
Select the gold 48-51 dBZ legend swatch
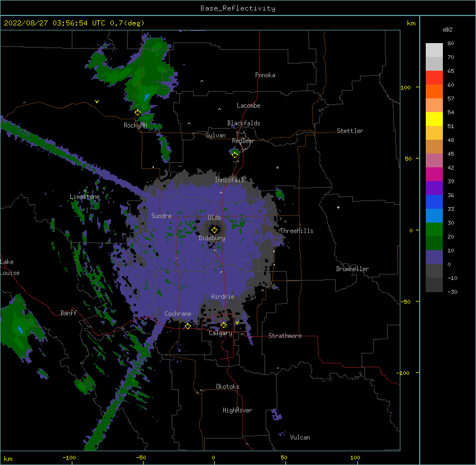pyautogui.click(x=434, y=133)
